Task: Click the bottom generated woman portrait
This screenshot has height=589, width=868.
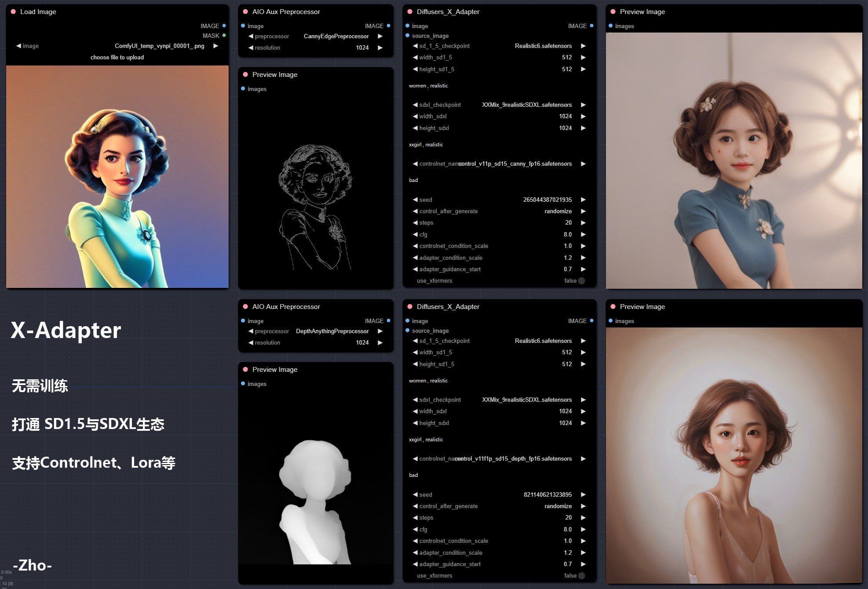Action: (734, 455)
